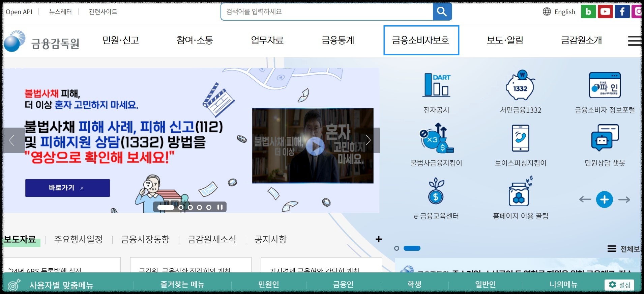Click the 바로가기 banner button
The image size is (644, 294).
(67, 188)
